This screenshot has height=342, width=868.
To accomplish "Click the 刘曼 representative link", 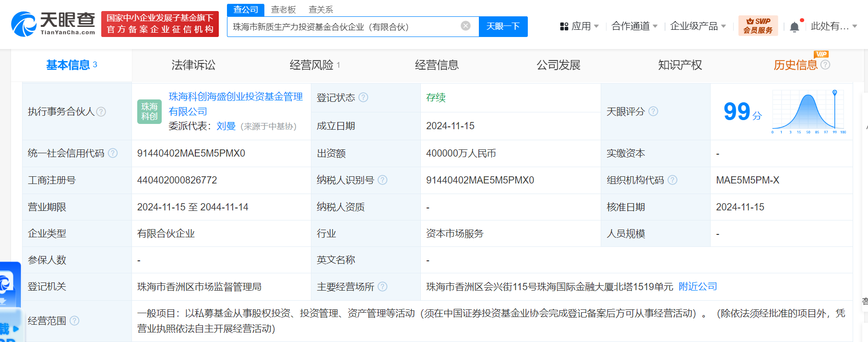I will pyautogui.click(x=226, y=126).
